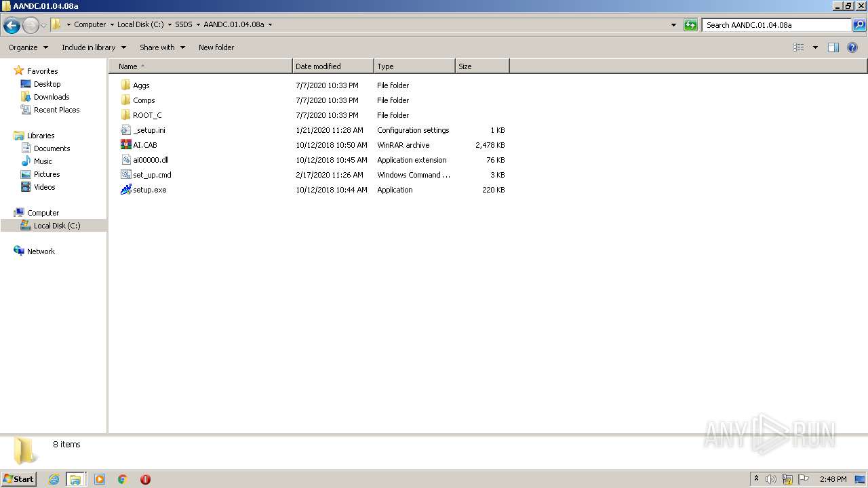Launch Windows Media Player from taskbar

point(100,479)
